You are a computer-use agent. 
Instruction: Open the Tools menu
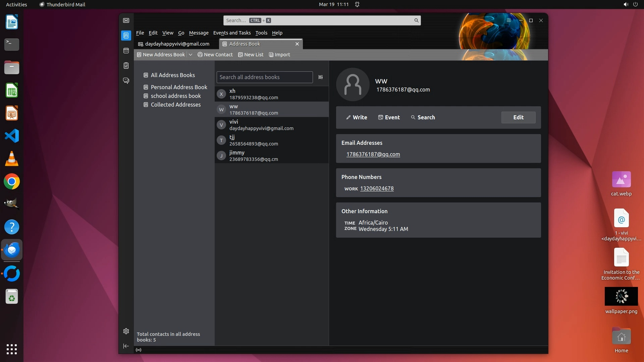pos(261,33)
